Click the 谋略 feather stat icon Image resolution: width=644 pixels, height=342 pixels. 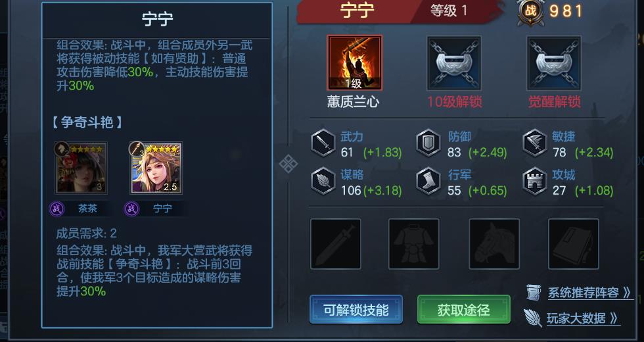click(x=323, y=181)
